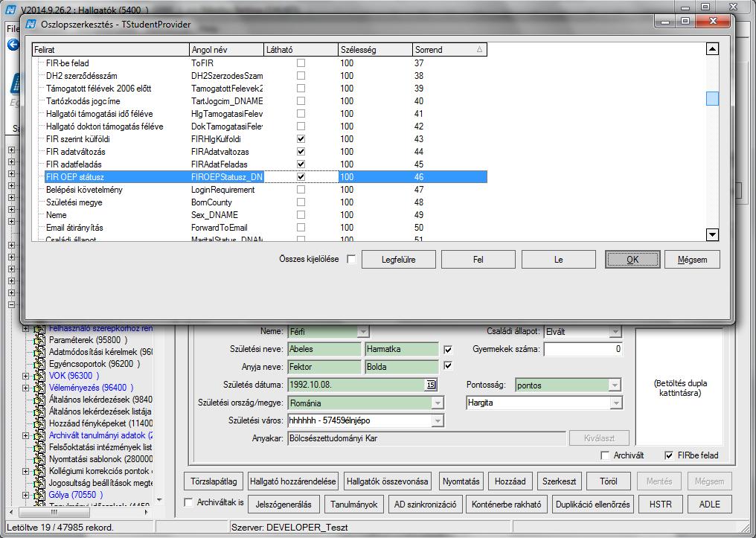The width and height of the screenshot is (756, 538).
Task: Expand the Archivált tanulmányi adatok node
Action: pos(25,435)
